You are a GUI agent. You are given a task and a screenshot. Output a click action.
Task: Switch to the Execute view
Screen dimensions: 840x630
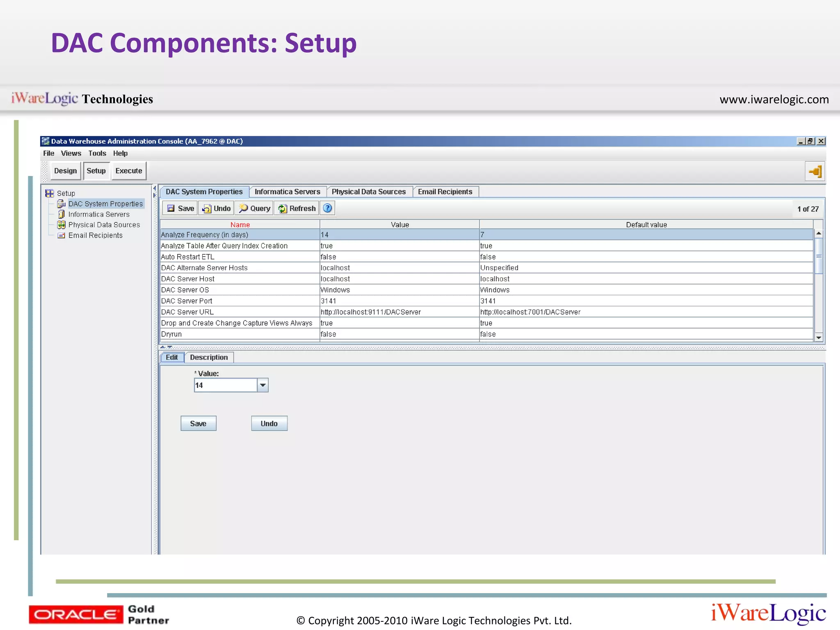(128, 171)
